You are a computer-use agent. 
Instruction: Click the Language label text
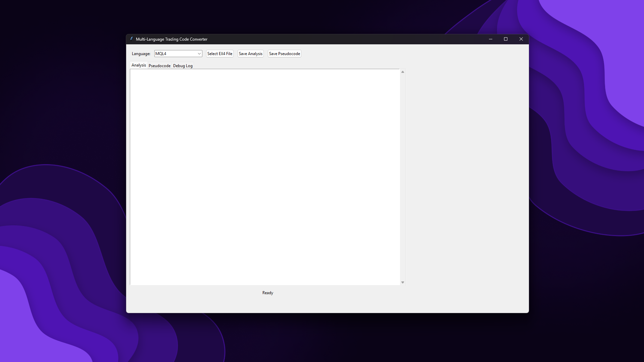[141, 54]
